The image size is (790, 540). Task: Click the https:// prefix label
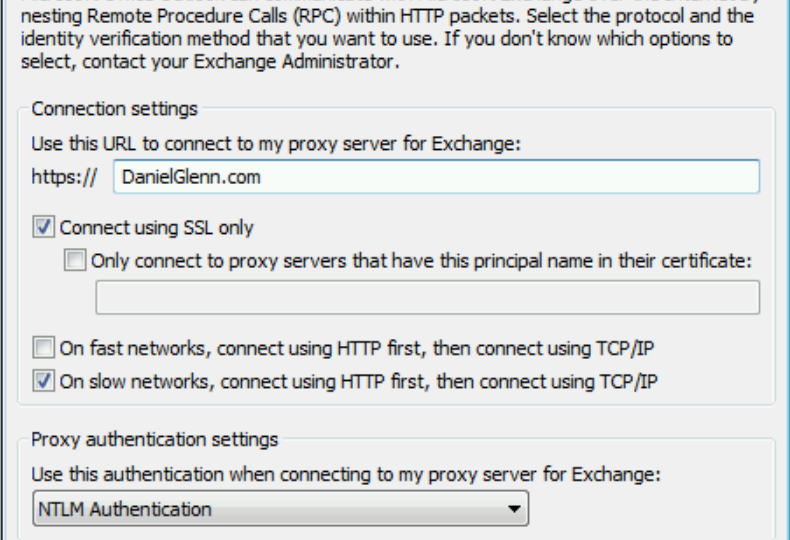(x=64, y=177)
